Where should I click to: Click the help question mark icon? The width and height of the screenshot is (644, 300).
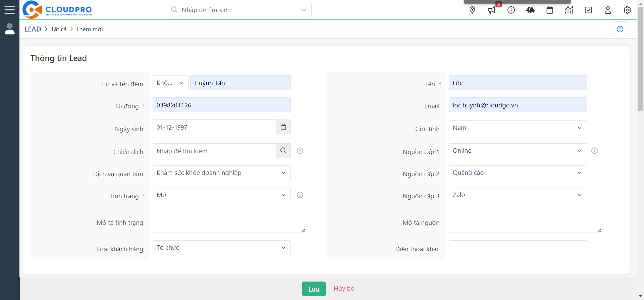[x=620, y=29]
